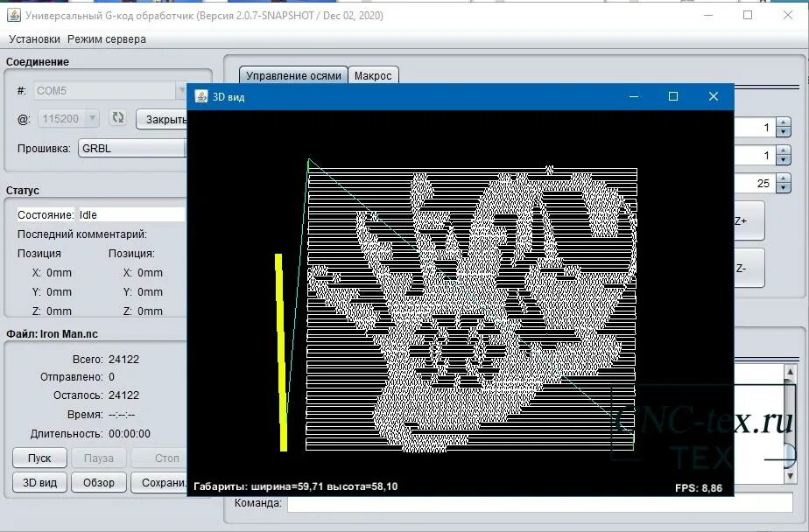Screen dimensions: 809x532
Task: Decrease the top step size spinner
Action: [784, 132]
